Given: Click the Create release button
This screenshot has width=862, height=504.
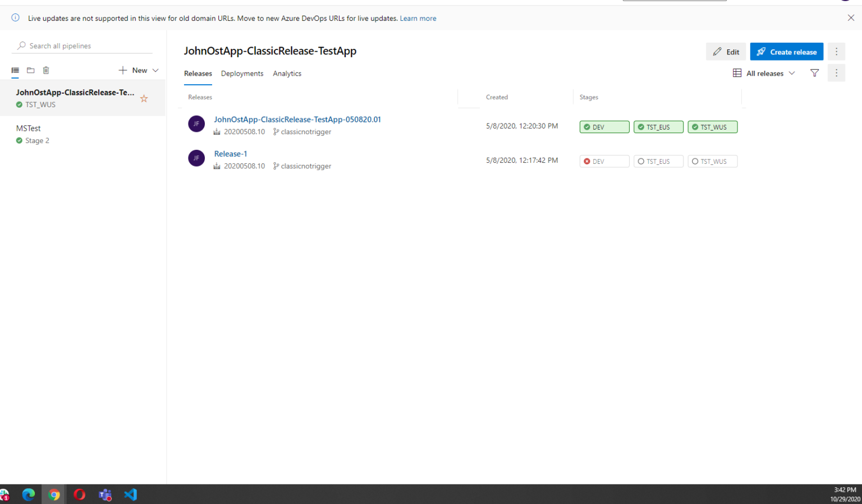Looking at the screenshot, I should point(786,52).
